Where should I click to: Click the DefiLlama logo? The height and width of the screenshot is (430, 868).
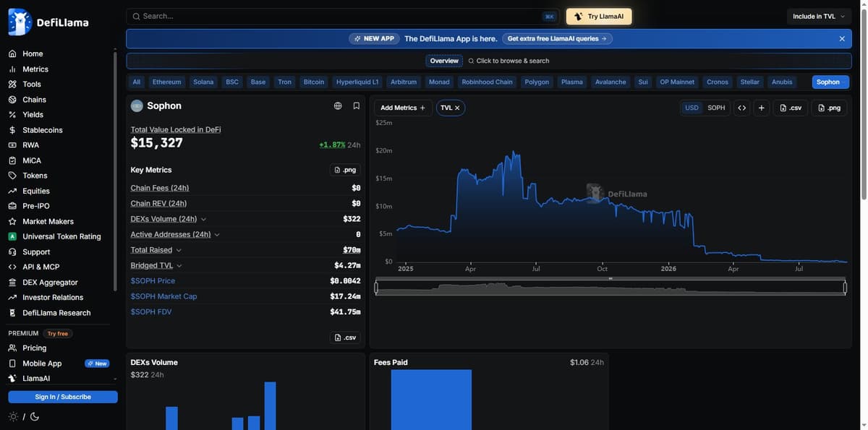pyautogui.click(x=48, y=22)
